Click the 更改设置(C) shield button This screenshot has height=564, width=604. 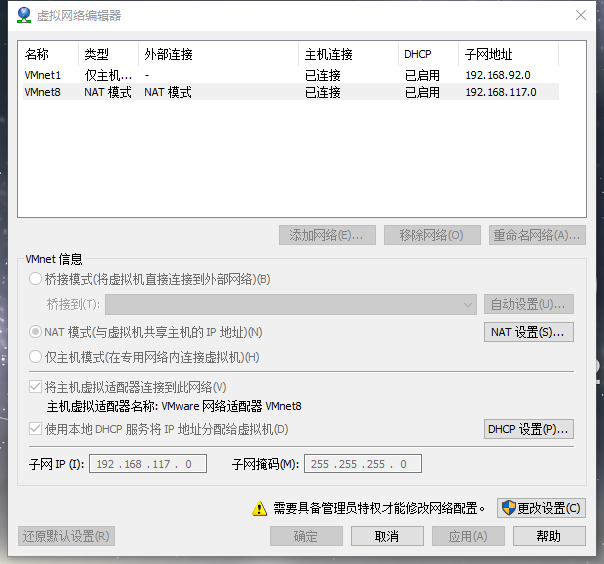[541, 508]
